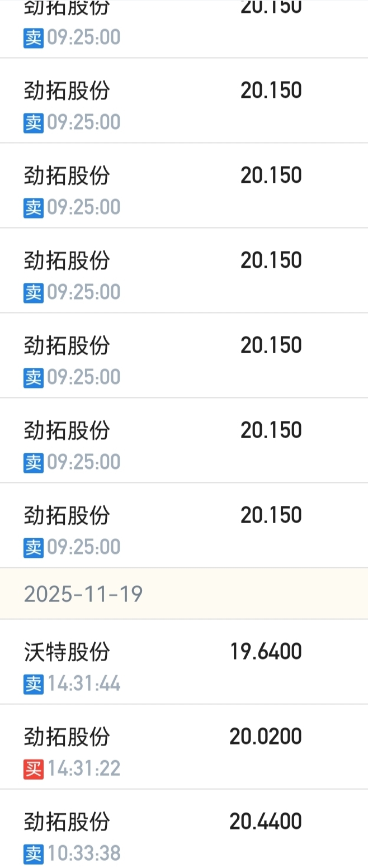Select the 2025-11-19 date header
Image resolution: width=368 pixels, height=868 pixels.
click(x=184, y=594)
